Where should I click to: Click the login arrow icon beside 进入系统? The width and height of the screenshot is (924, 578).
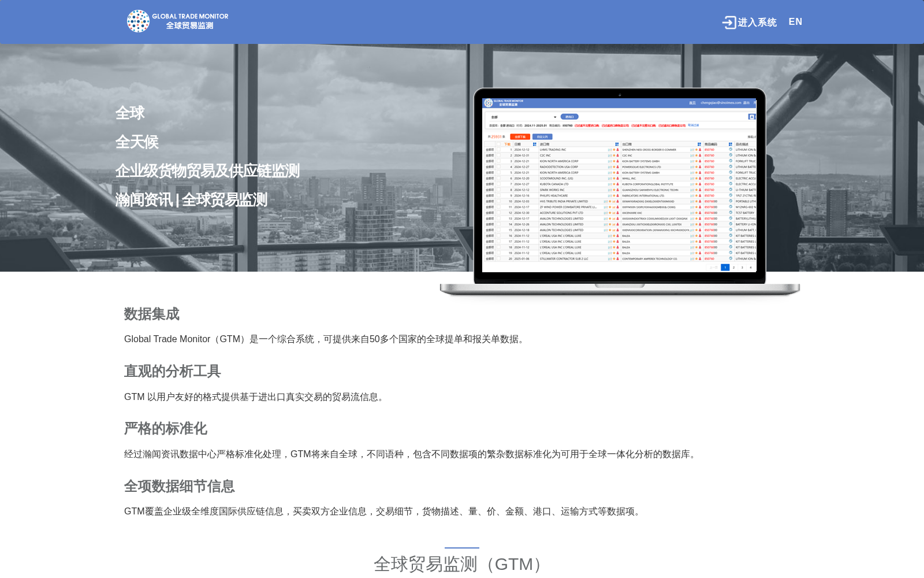click(x=729, y=23)
